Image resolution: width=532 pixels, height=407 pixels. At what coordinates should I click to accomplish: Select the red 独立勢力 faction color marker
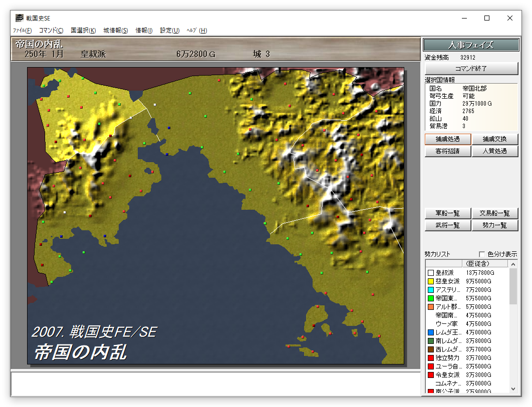(x=431, y=358)
